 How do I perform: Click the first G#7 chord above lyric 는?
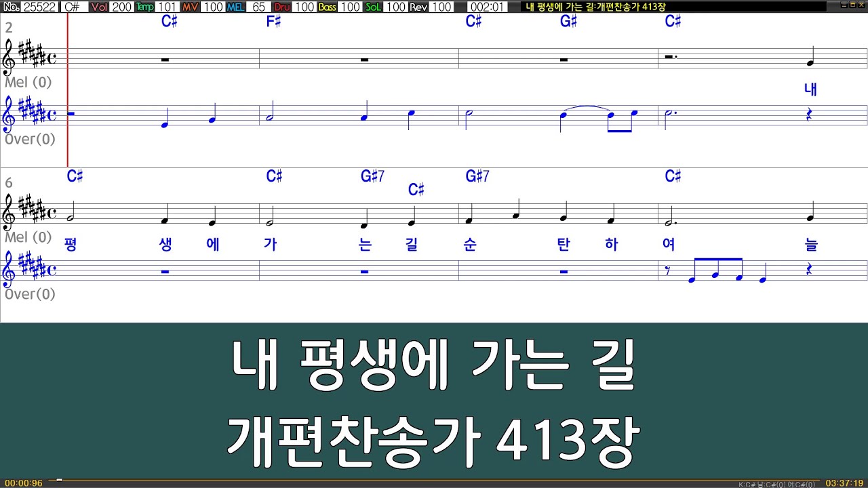pos(372,176)
